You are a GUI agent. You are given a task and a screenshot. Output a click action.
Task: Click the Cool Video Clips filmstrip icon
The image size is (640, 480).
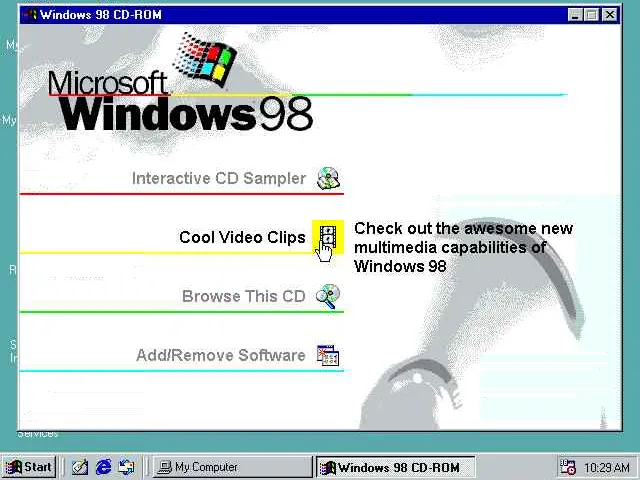click(328, 236)
